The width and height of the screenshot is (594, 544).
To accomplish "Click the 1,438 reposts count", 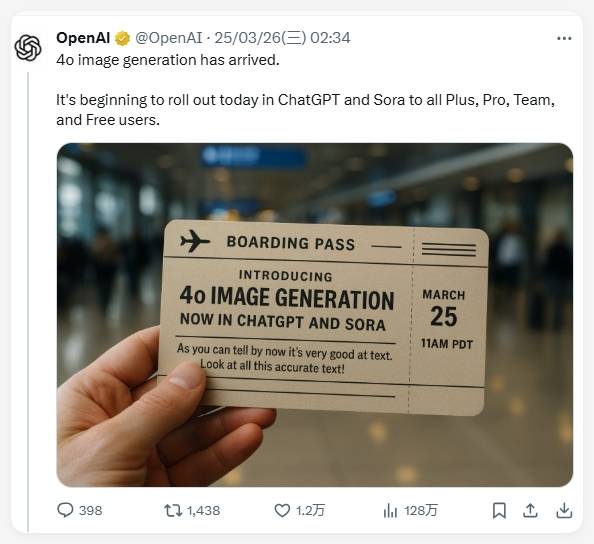I will (203, 510).
